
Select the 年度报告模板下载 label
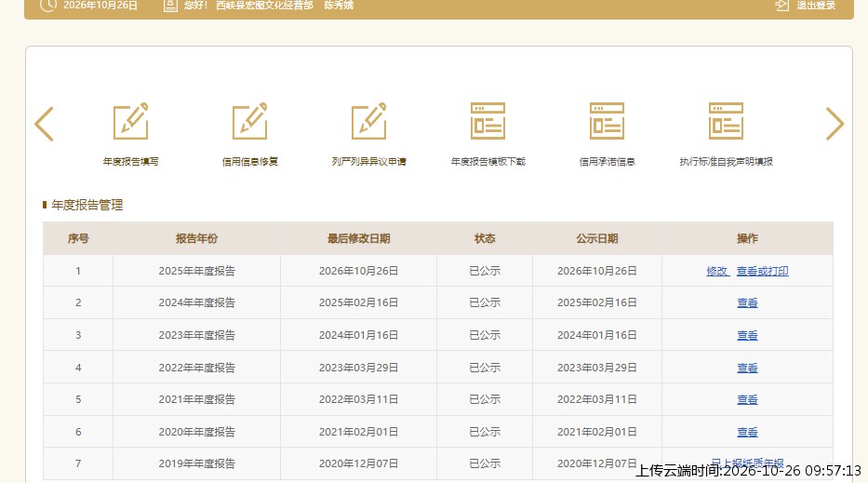point(487,162)
